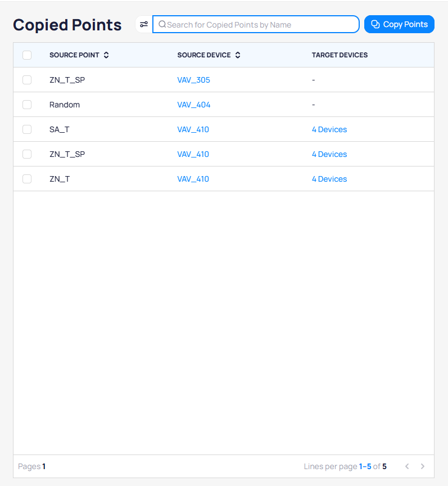Open lines per page 1-5 selector
Image resolution: width=448 pixels, height=486 pixels.
point(365,466)
